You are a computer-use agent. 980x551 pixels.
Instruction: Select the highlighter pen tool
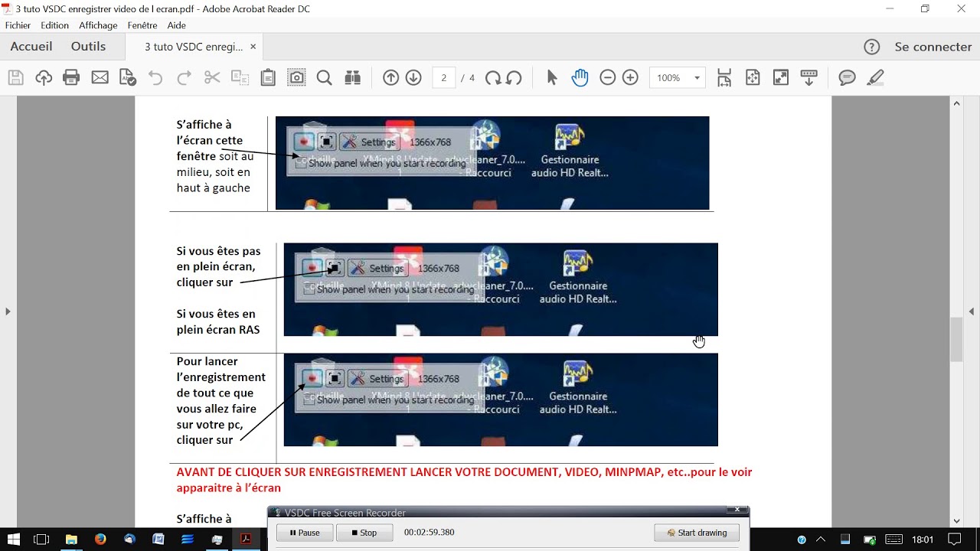pos(875,77)
